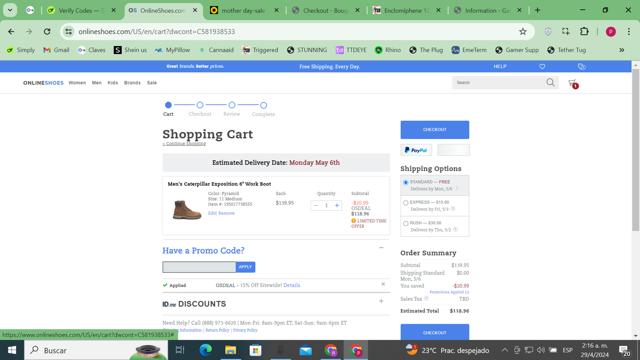Image resolution: width=640 pixels, height=360 pixels.
Task: Click the promo code input field
Action: 199,267
